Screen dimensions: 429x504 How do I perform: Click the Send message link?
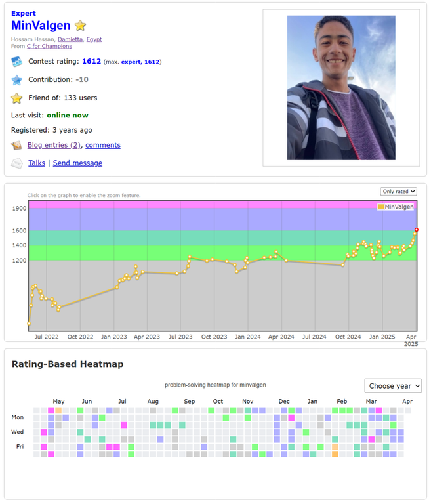pos(77,163)
